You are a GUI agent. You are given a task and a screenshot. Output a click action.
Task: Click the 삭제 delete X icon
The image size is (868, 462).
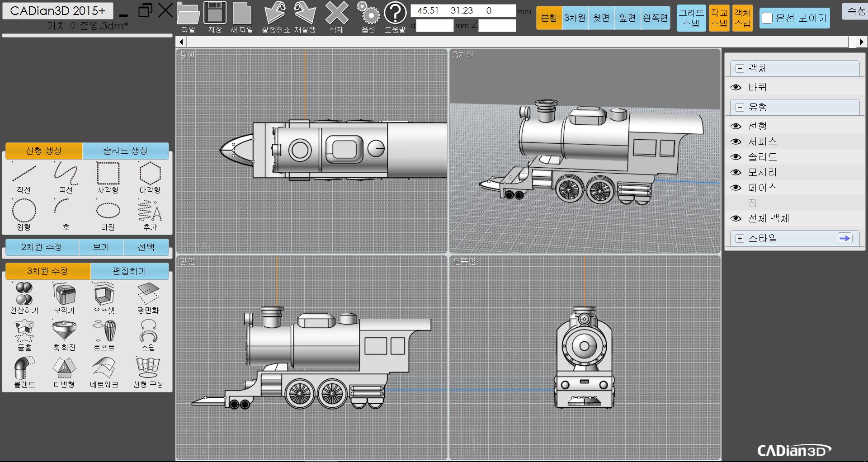(x=337, y=13)
